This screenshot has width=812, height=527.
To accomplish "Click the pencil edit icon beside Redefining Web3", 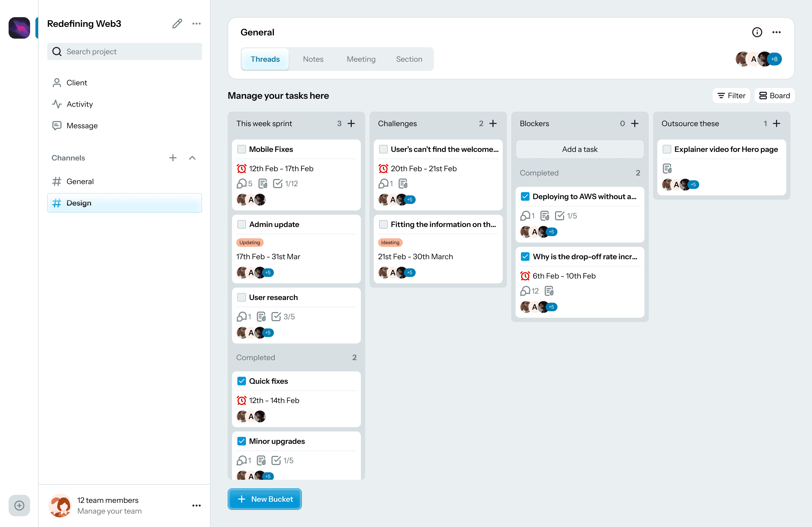I will point(177,24).
